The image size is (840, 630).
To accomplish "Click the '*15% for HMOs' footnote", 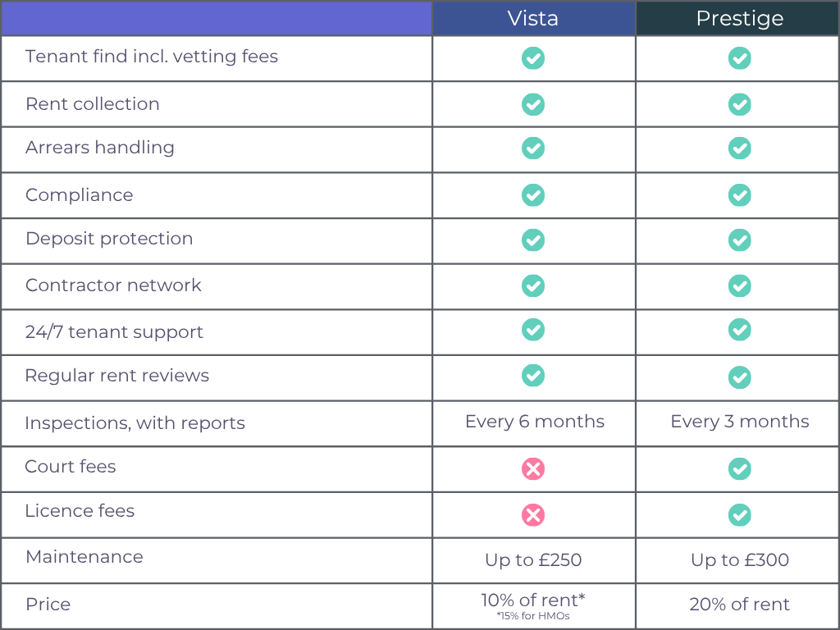I will (533, 616).
